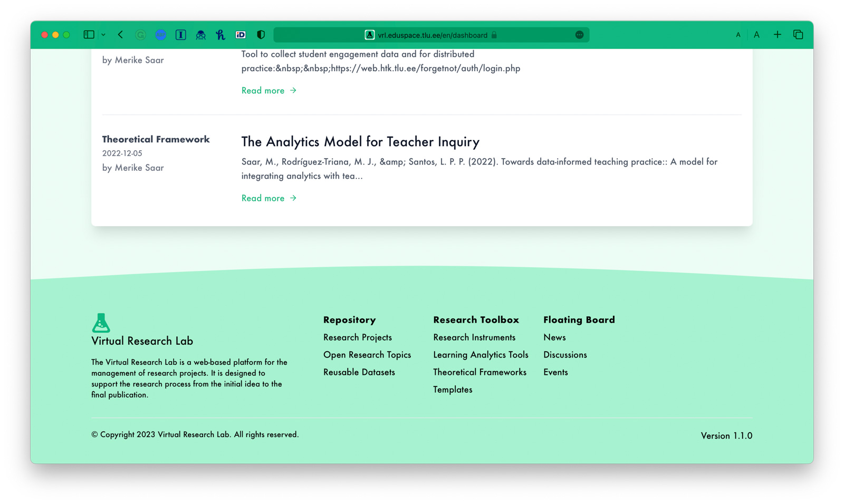Click the lock icon in the address bar
Image resolution: width=844 pixels, height=504 pixels.
click(494, 35)
